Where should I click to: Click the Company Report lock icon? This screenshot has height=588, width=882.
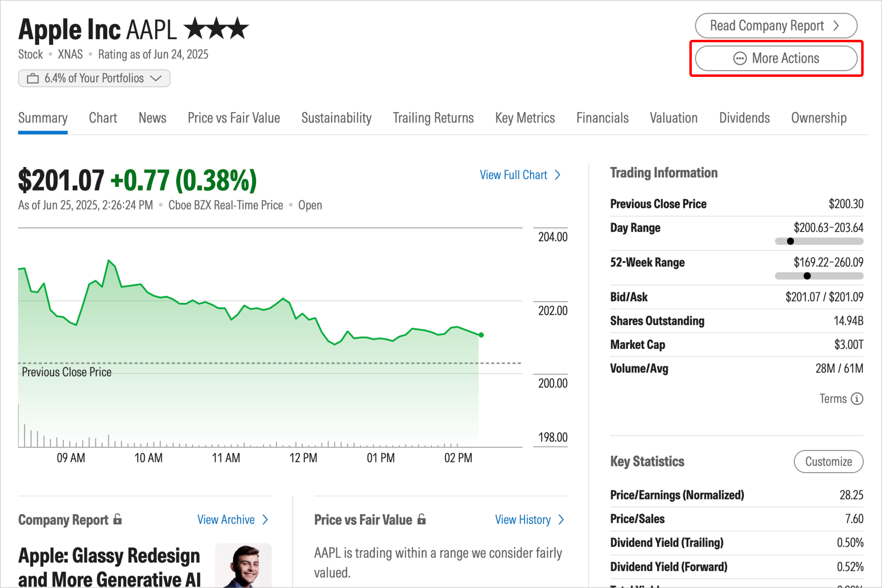(x=118, y=519)
